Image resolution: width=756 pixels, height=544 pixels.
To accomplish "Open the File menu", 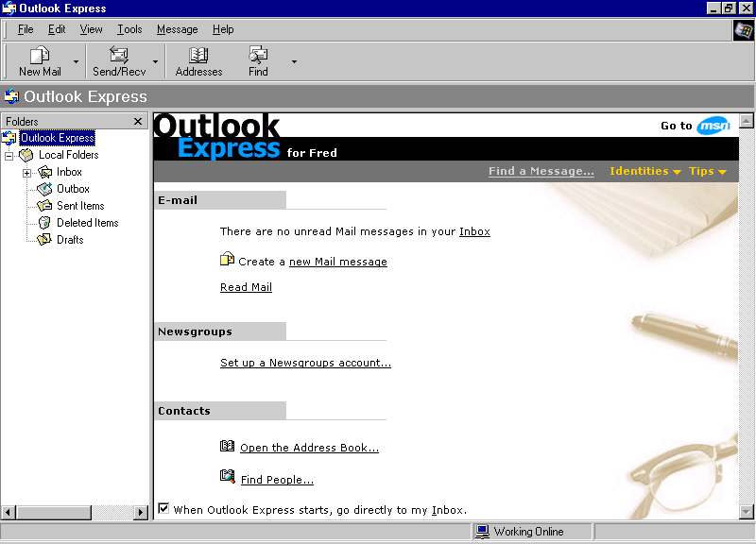I will [x=26, y=29].
